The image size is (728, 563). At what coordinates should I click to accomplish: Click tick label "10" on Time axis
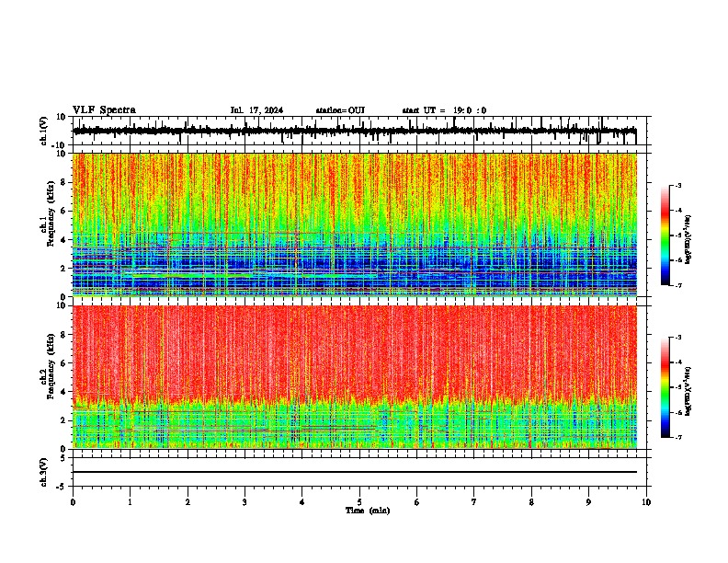pyautogui.click(x=646, y=502)
